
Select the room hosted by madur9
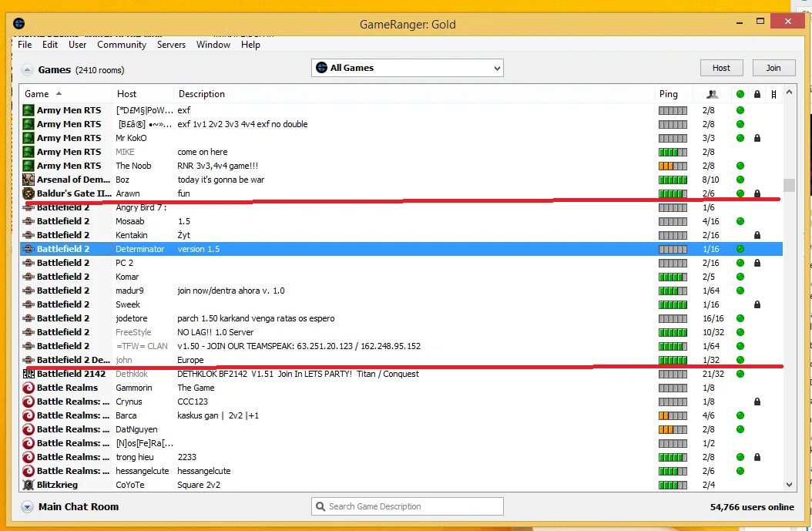click(x=401, y=291)
